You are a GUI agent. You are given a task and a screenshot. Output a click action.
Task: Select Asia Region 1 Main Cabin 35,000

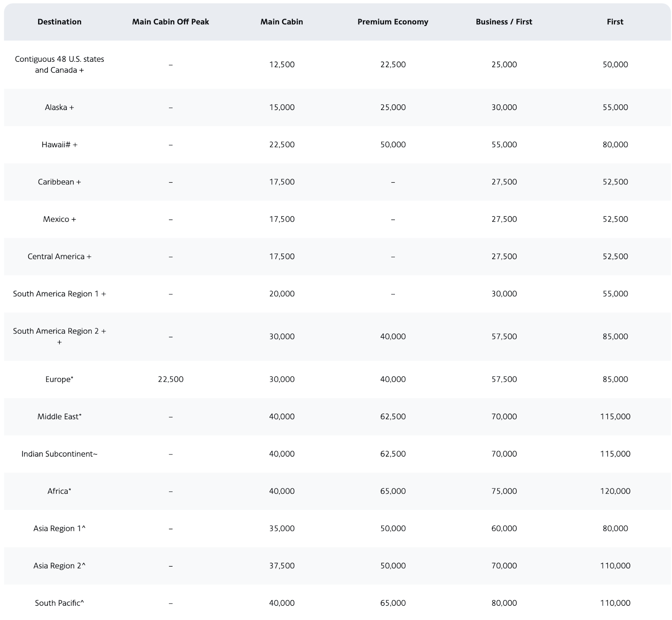(x=282, y=528)
